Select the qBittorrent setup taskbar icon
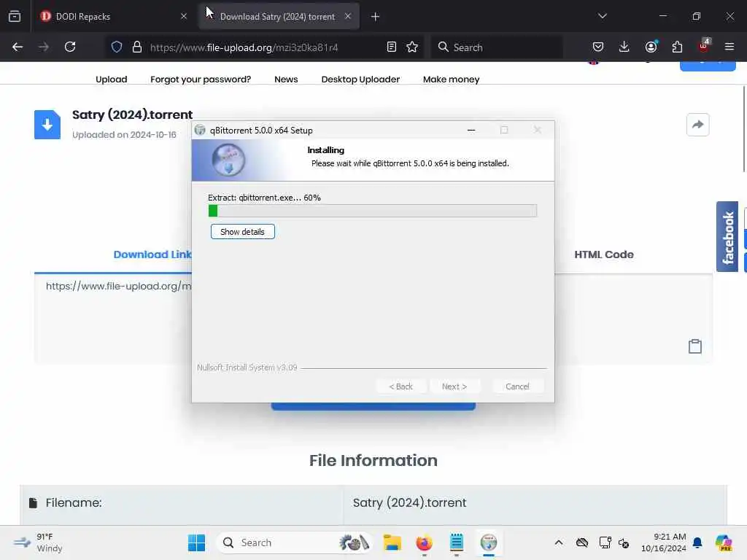The image size is (747, 560). point(489,542)
